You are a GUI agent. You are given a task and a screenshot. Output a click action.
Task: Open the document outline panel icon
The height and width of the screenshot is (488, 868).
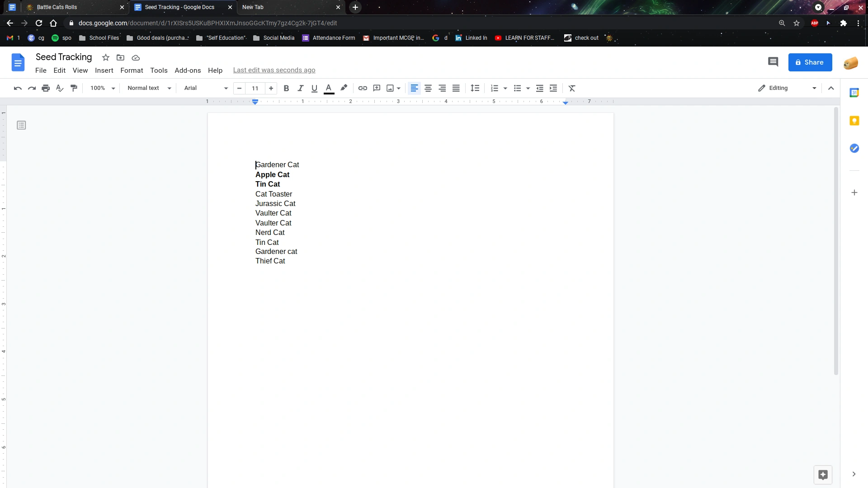click(21, 125)
